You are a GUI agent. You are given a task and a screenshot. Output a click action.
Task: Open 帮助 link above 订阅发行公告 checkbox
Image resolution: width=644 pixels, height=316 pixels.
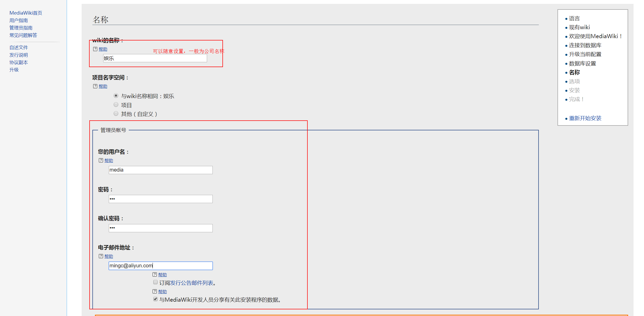pos(162,275)
